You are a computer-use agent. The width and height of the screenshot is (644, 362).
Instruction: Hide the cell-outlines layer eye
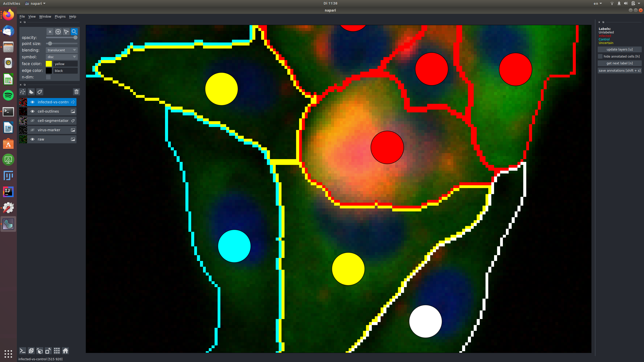tap(32, 111)
